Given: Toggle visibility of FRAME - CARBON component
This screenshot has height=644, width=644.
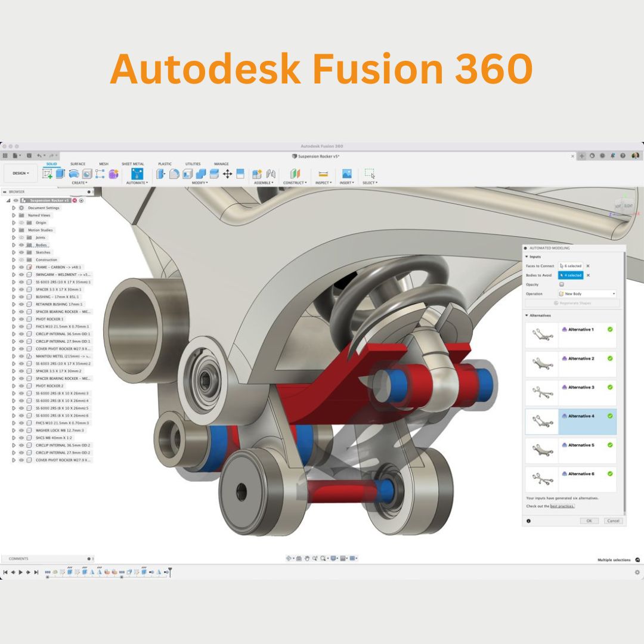Looking at the screenshot, I should coord(21,267).
